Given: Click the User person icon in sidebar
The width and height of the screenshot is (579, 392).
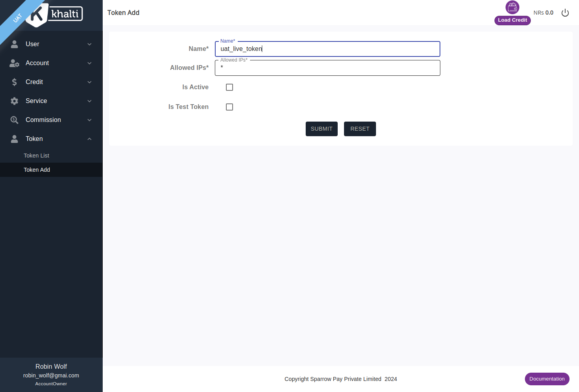Looking at the screenshot, I should pyautogui.click(x=14, y=44).
